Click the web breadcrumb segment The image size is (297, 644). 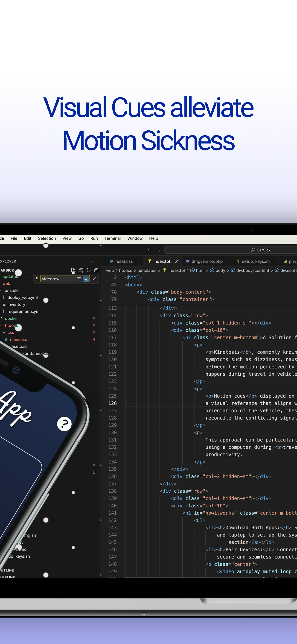110,270
